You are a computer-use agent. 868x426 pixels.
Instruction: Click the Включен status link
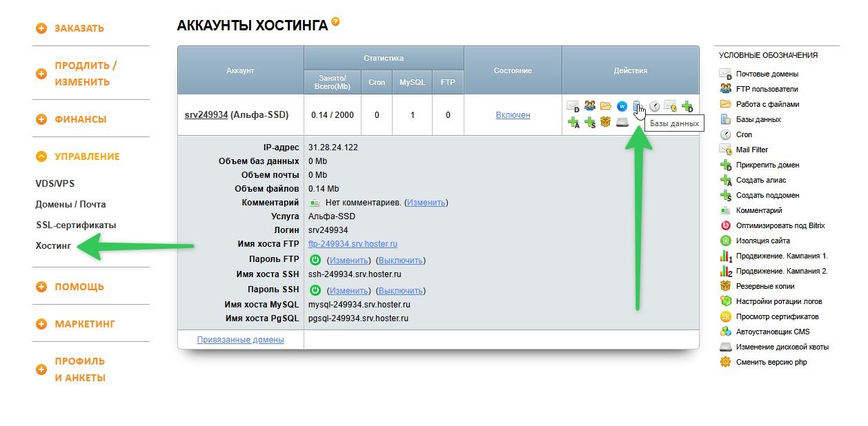click(x=513, y=115)
